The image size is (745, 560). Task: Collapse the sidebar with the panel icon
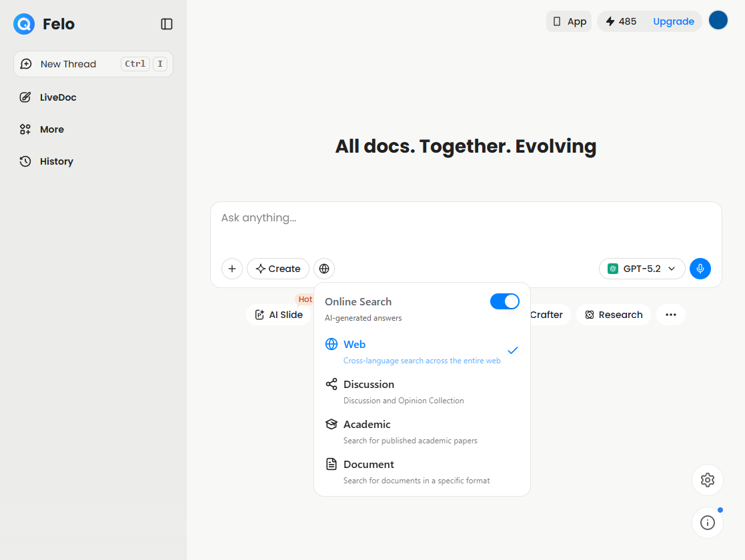(x=166, y=23)
